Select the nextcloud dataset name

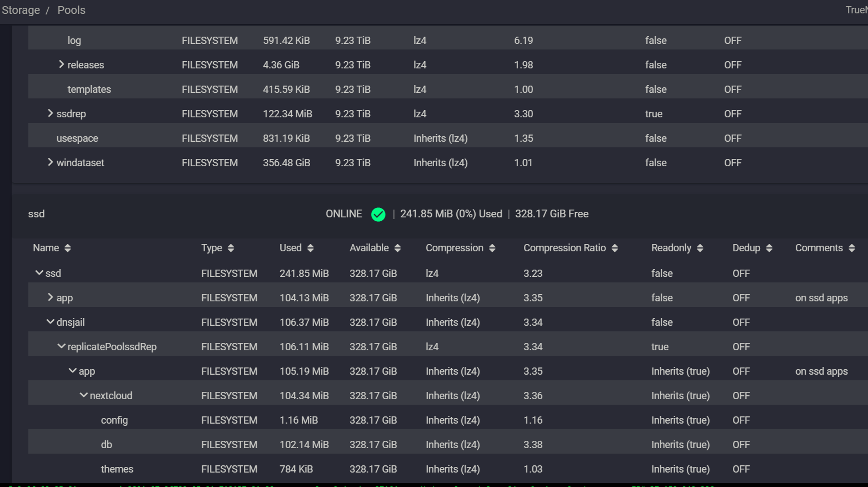point(111,396)
